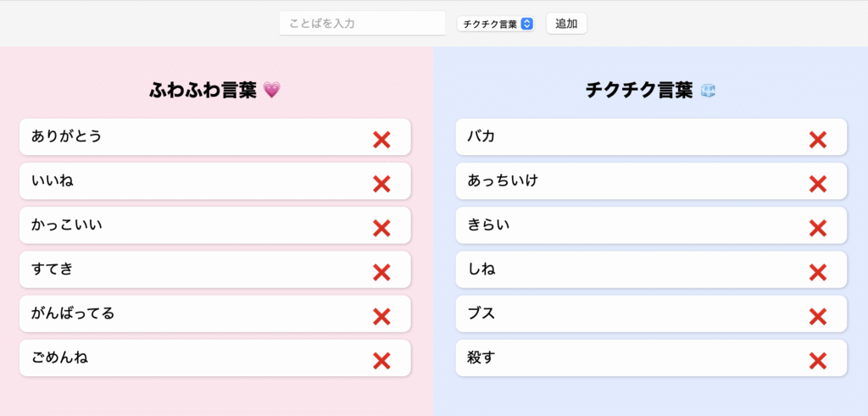Delete きらい using its red cross

coord(817,228)
